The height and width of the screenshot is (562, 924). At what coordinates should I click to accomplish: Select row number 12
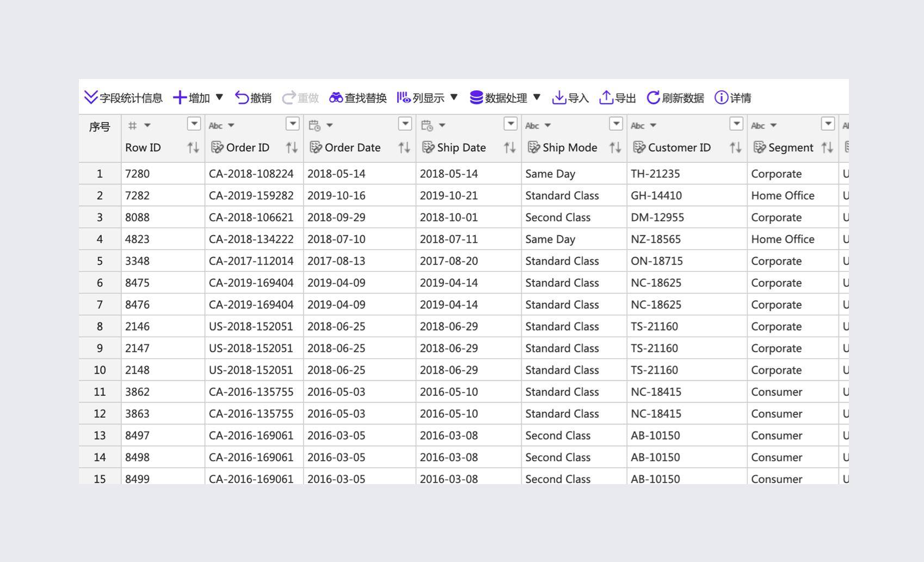pyautogui.click(x=100, y=413)
